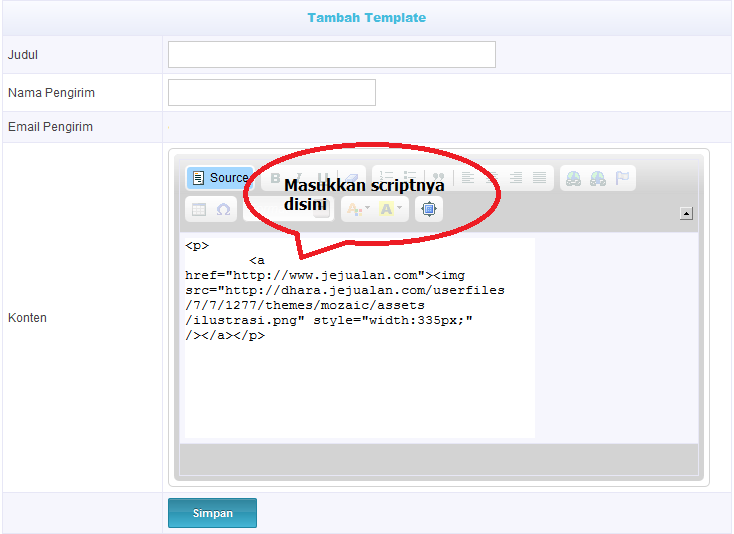Collapse the editor toolbar

click(x=686, y=213)
